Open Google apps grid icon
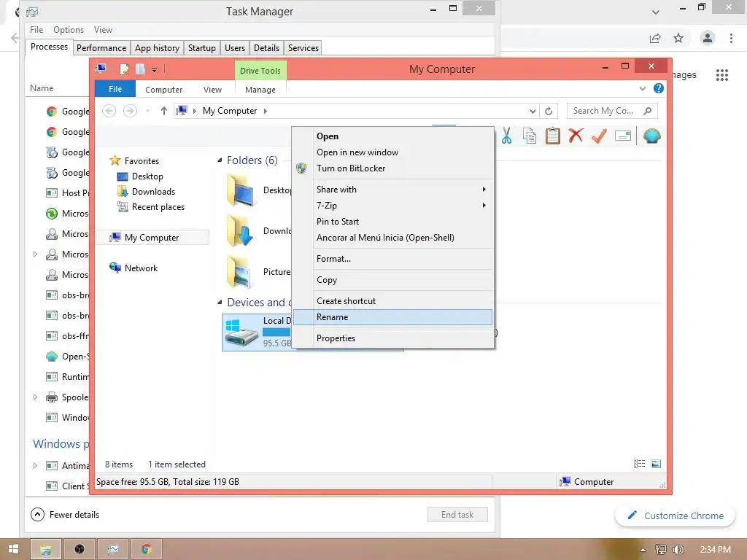747x560 pixels. point(722,75)
